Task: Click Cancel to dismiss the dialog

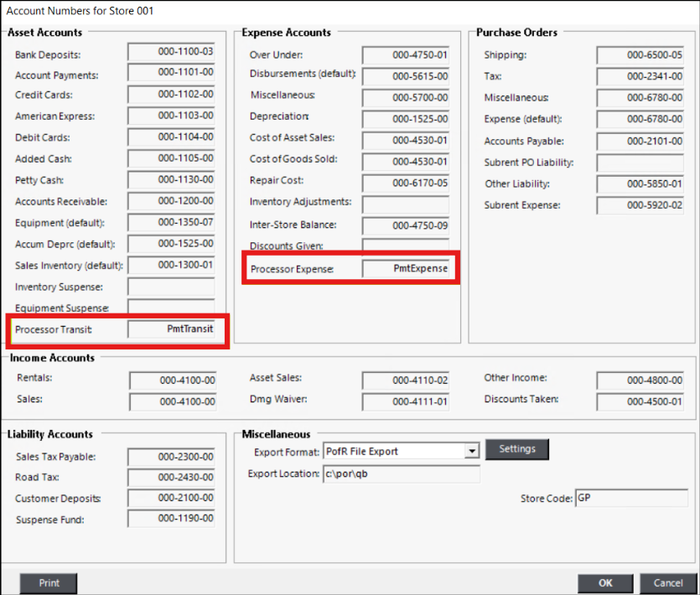Action: tap(668, 583)
